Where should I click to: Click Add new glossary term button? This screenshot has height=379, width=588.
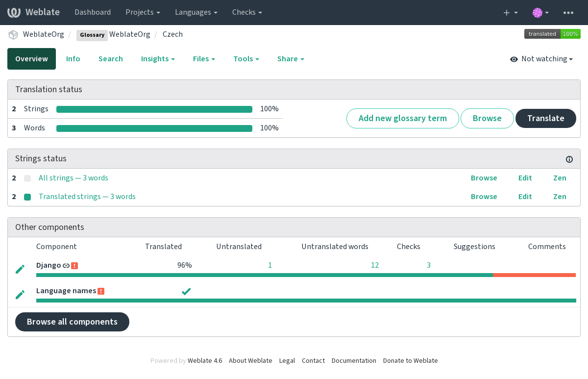pyautogui.click(x=403, y=119)
